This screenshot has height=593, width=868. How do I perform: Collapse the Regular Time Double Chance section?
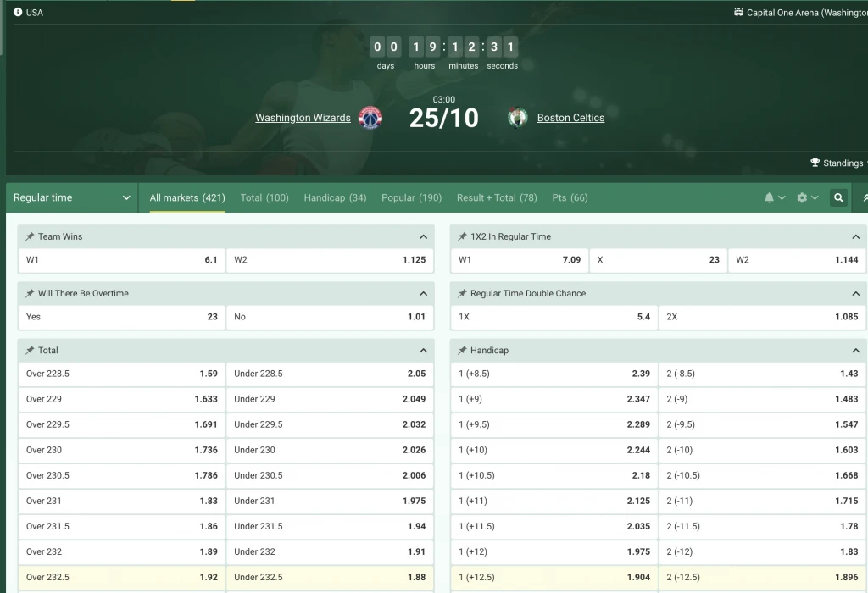(855, 293)
